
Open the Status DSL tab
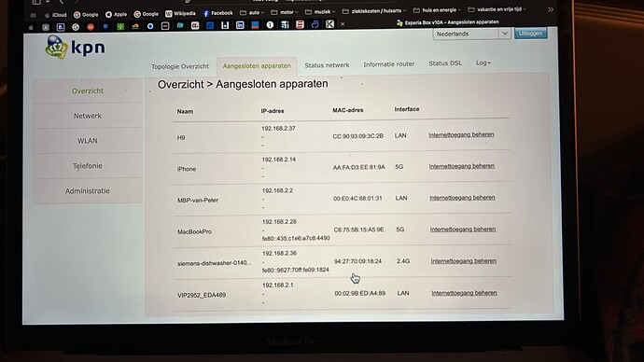(445, 63)
